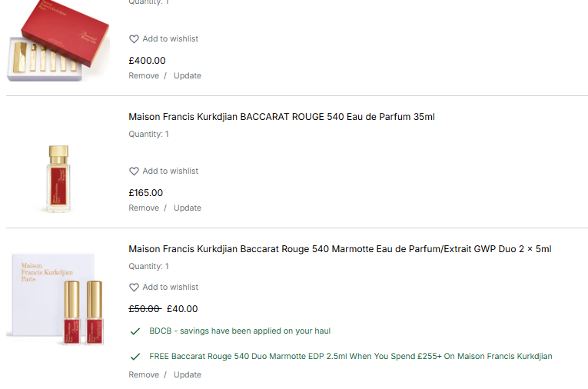Click green checkmark beside BDCB savings message
Viewport: 588px width, 389px height.
click(x=135, y=331)
